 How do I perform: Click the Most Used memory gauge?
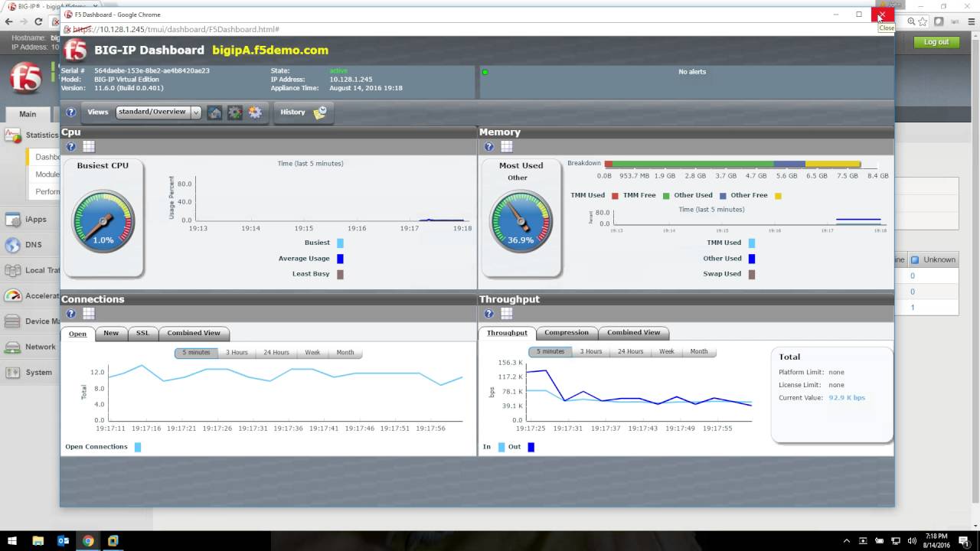[521, 222]
